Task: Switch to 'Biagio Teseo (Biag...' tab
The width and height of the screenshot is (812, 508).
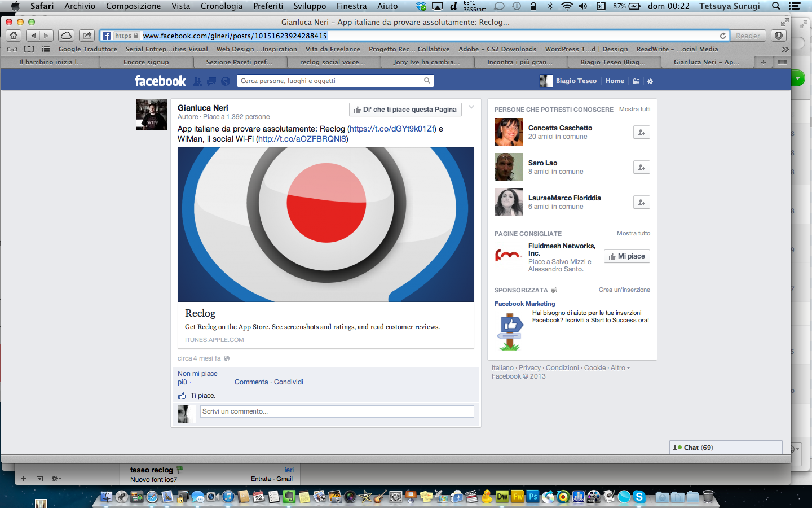Action: [613, 62]
